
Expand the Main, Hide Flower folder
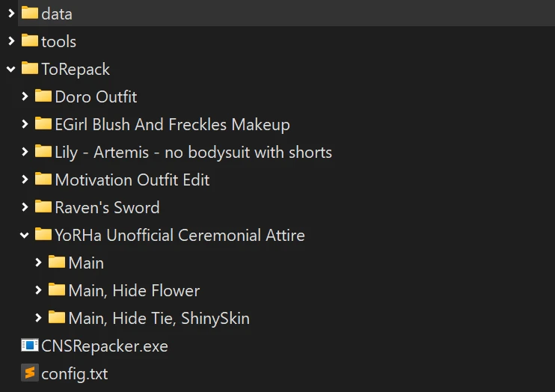38,290
